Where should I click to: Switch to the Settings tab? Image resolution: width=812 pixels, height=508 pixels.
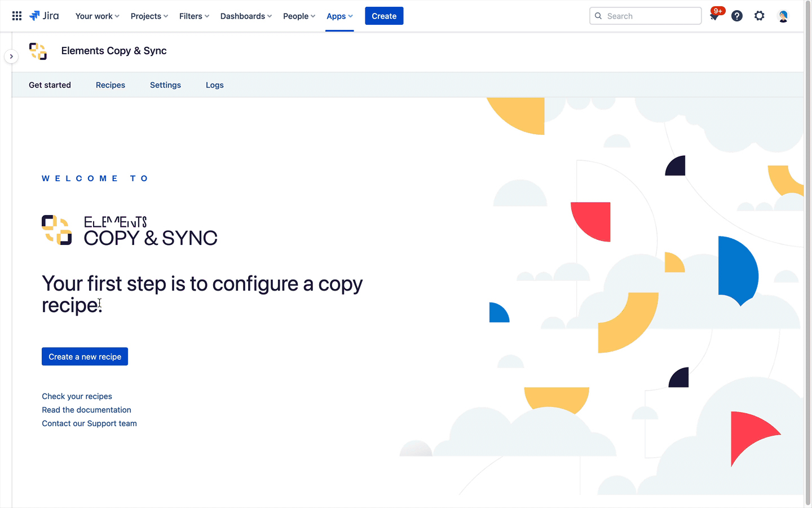(x=165, y=85)
